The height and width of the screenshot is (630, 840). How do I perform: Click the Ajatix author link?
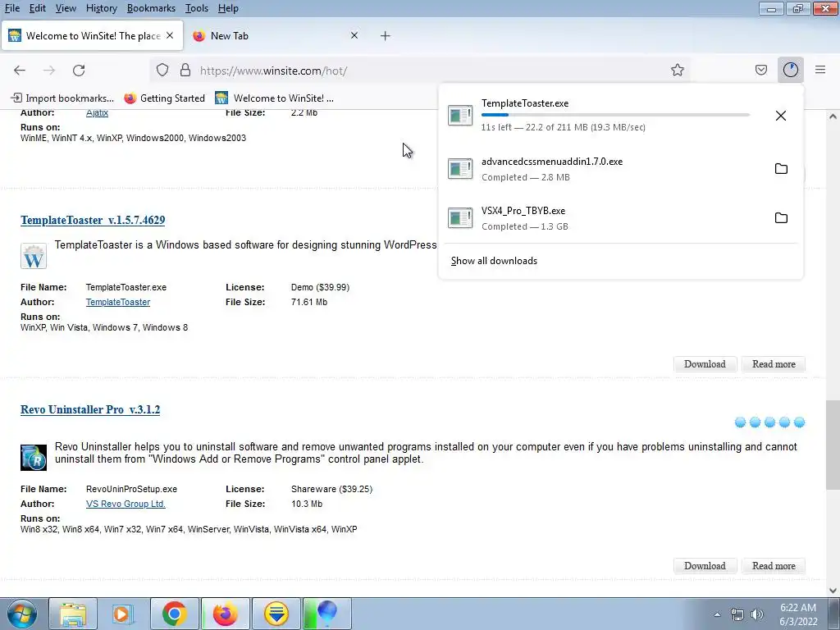(x=97, y=112)
